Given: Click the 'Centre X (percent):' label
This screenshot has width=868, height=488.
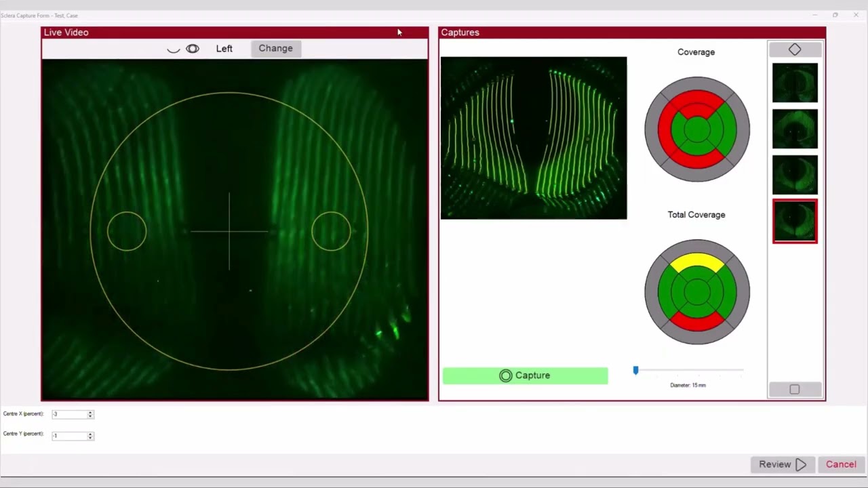Looking at the screenshot, I should click(x=23, y=414).
